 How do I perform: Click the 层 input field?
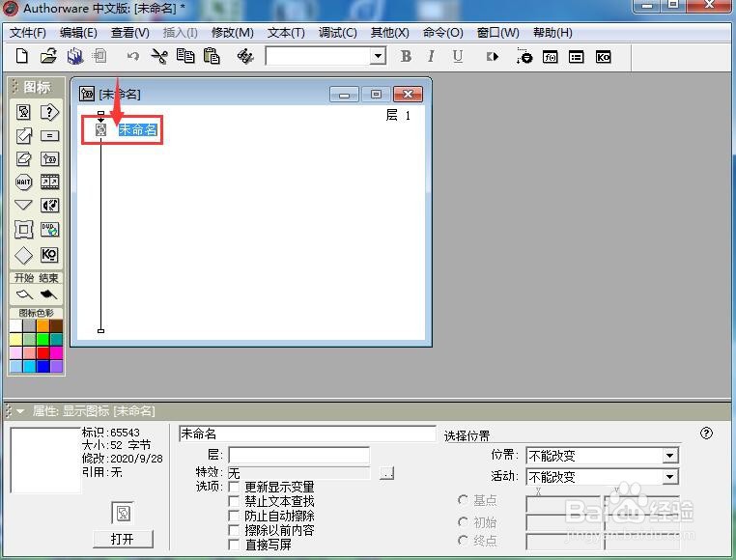[298, 455]
